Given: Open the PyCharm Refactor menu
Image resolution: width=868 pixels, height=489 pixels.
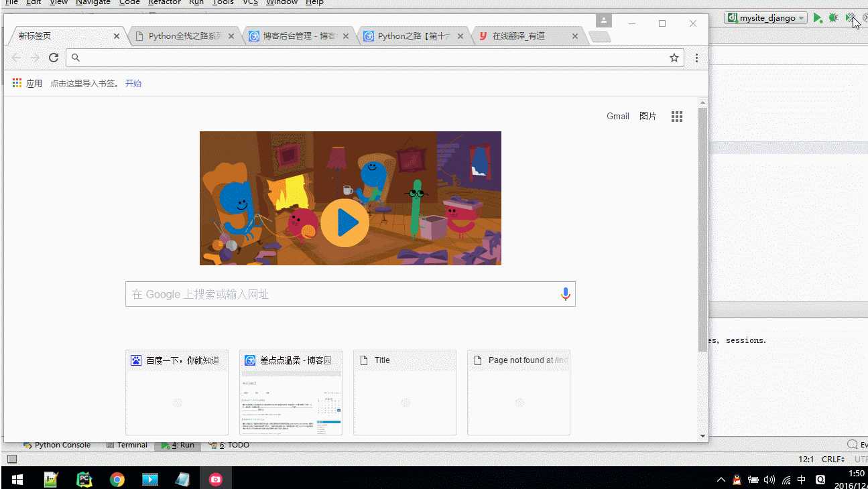Looking at the screenshot, I should click(x=165, y=3).
